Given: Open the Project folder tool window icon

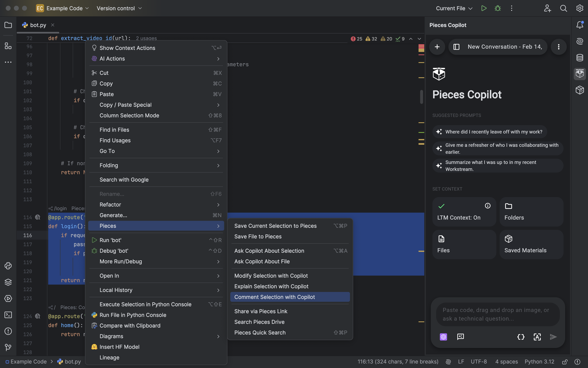Looking at the screenshot, I should 8,25.
